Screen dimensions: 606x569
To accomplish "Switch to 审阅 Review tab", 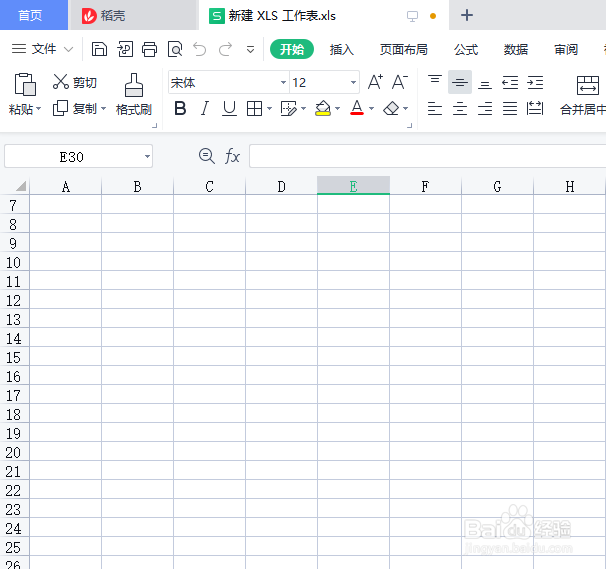I will tap(566, 49).
